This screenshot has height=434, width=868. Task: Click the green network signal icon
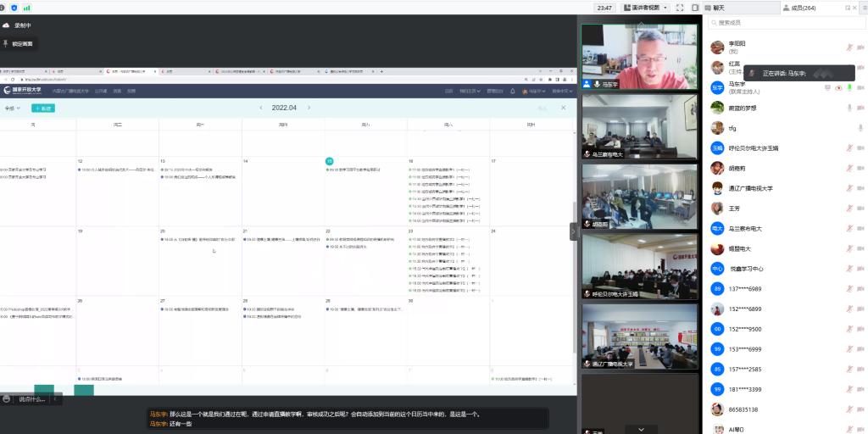click(x=26, y=8)
